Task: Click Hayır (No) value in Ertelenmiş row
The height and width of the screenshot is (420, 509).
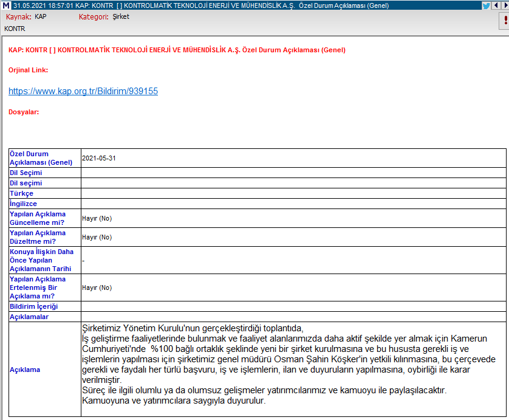Action: [x=97, y=287]
